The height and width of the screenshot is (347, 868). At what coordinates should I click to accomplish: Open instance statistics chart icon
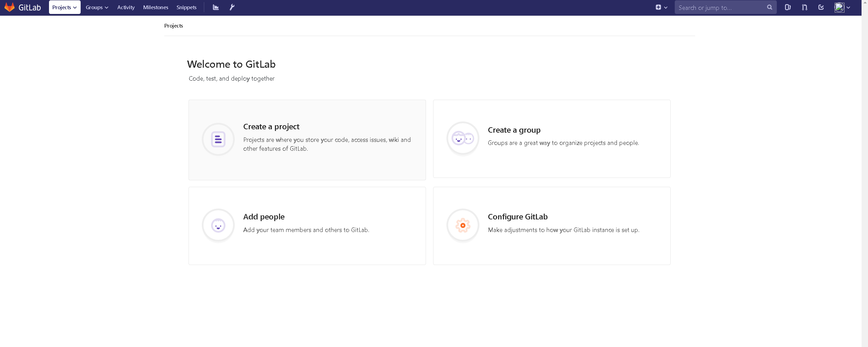tap(216, 7)
